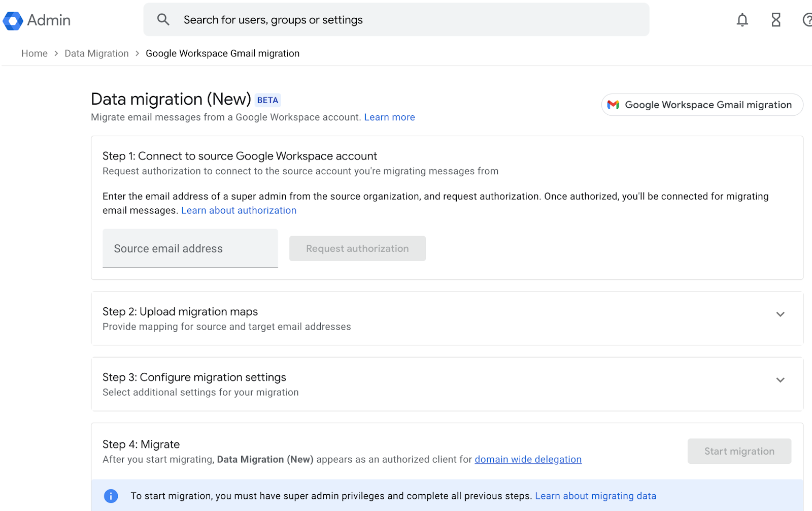Click Step 4: Migrate heading
Viewport: 812px width, 511px height.
point(141,444)
